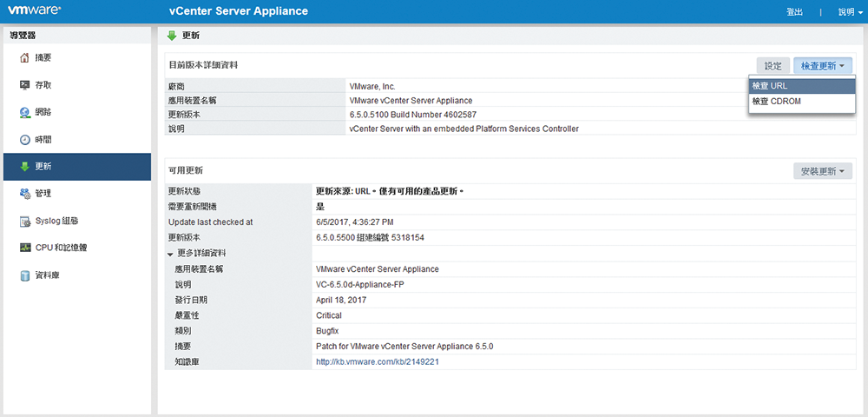Open the 檢查更新 dropdown button
Image resolution: width=868 pixels, height=417 pixels.
pos(822,66)
